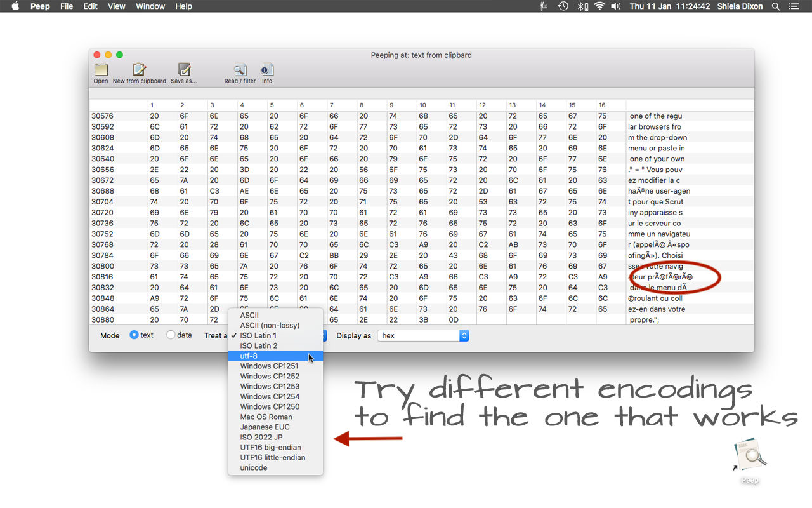Open the View menu
The width and height of the screenshot is (812, 508).
117,6
